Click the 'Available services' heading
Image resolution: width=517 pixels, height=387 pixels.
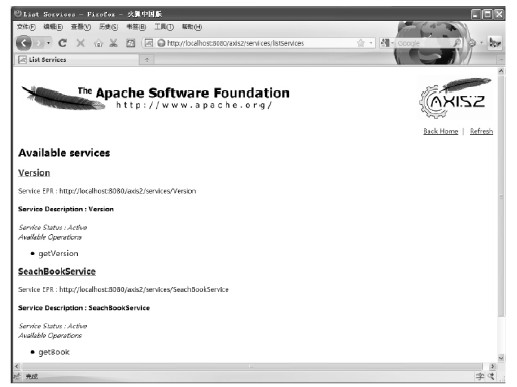point(64,153)
